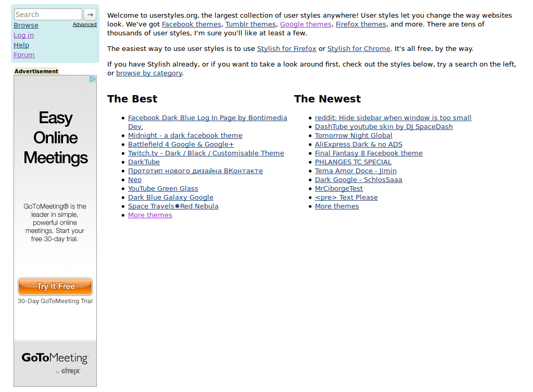Focus the Search input field
533x392 pixels.
tap(48, 15)
